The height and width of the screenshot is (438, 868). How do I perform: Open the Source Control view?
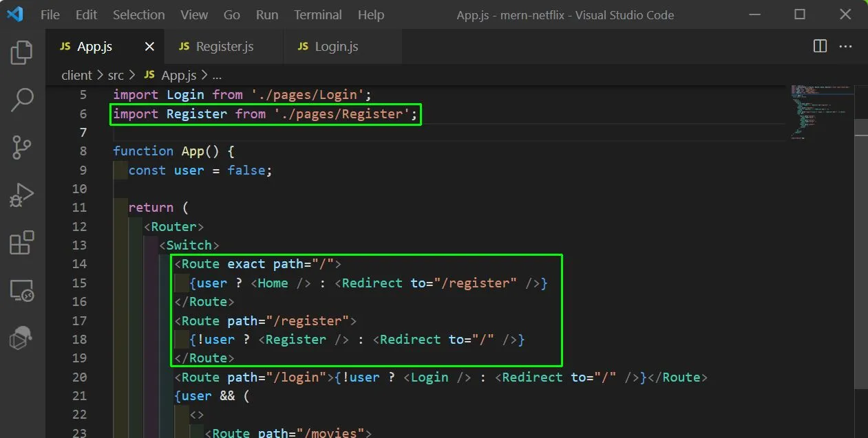22,147
